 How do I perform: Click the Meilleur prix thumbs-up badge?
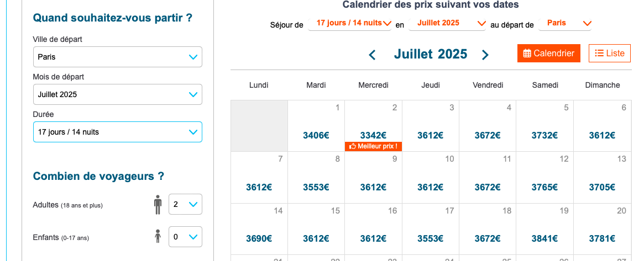373,146
